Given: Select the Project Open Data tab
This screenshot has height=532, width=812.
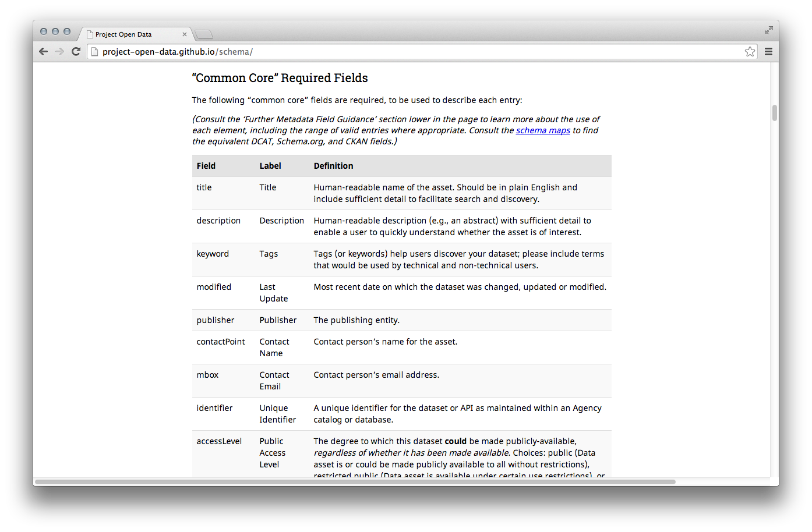Looking at the screenshot, I should 136,34.
